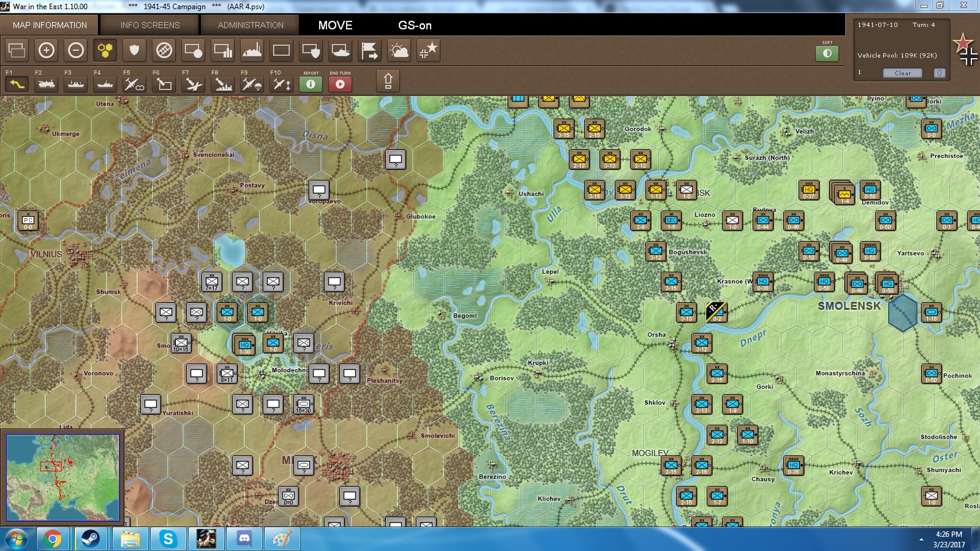Open the Administration tab
This screenshot has height=551, width=980.
click(x=251, y=25)
